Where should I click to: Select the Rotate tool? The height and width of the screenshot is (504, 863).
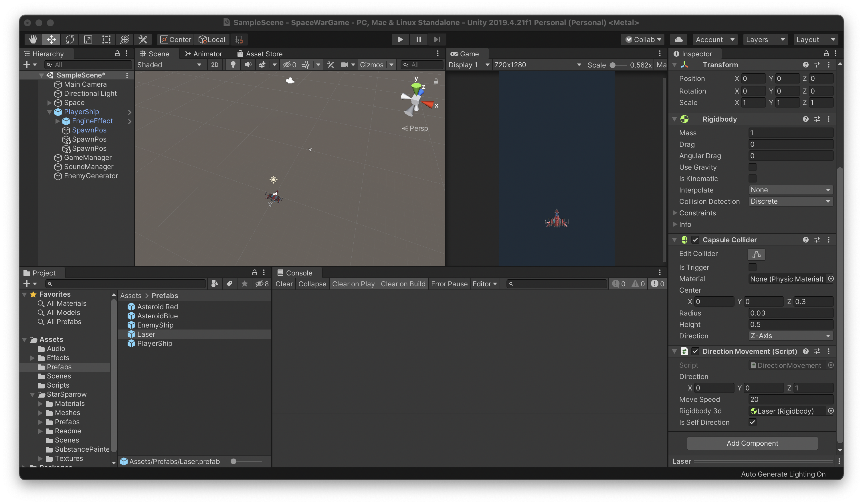tap(70, 39)
